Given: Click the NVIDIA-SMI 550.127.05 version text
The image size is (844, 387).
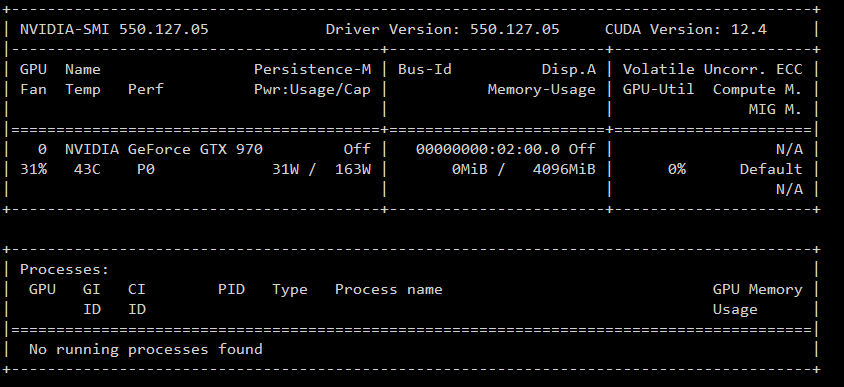Looking at the screenshot, I should point(114,29).
